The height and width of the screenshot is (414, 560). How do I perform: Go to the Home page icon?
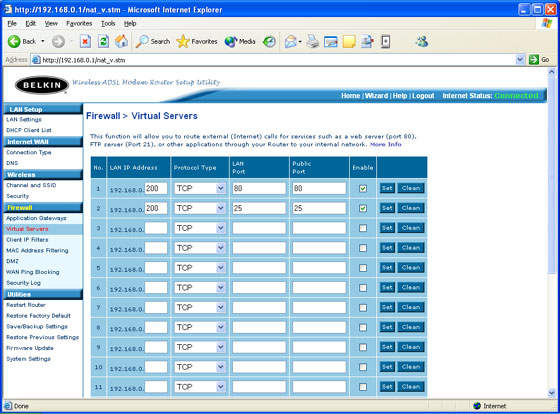pyautogui.click(x=121, y=41)
